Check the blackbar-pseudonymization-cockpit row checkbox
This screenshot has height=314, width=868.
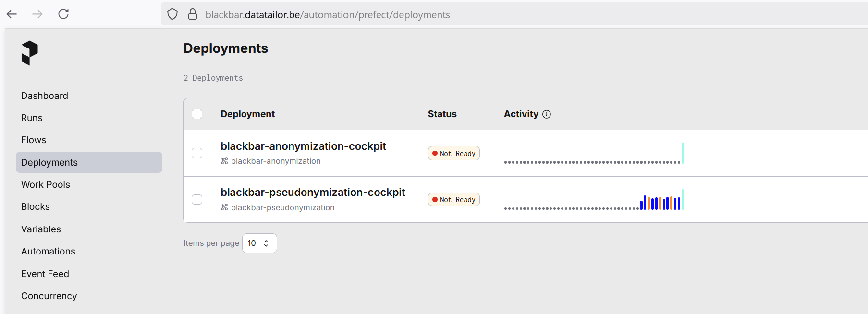[x=197, y=199]
